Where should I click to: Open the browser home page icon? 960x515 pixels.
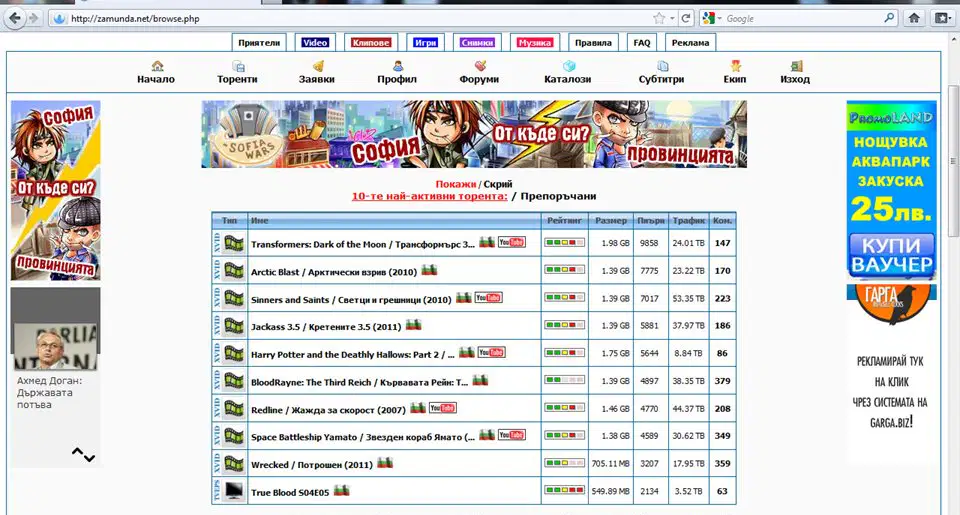(914, 18)
